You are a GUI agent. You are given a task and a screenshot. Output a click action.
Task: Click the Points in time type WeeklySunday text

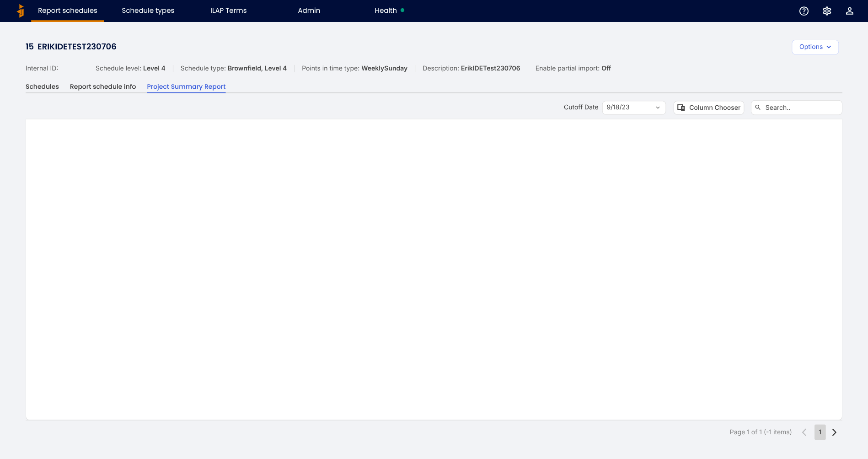tap(354, 68)
